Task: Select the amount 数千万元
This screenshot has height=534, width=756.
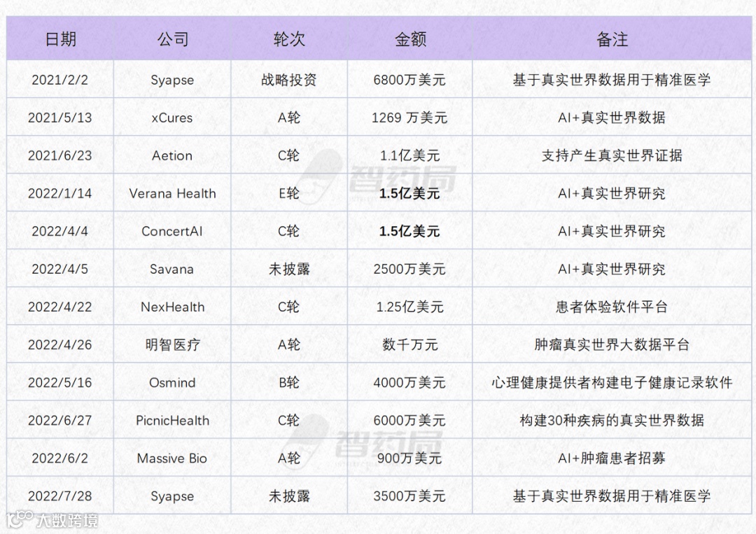Action: click(409, 344)
